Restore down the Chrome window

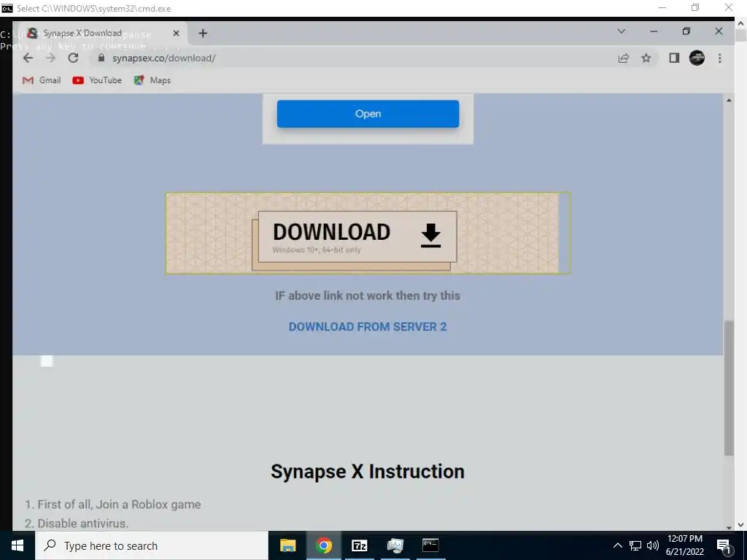(x=686, y=31)
